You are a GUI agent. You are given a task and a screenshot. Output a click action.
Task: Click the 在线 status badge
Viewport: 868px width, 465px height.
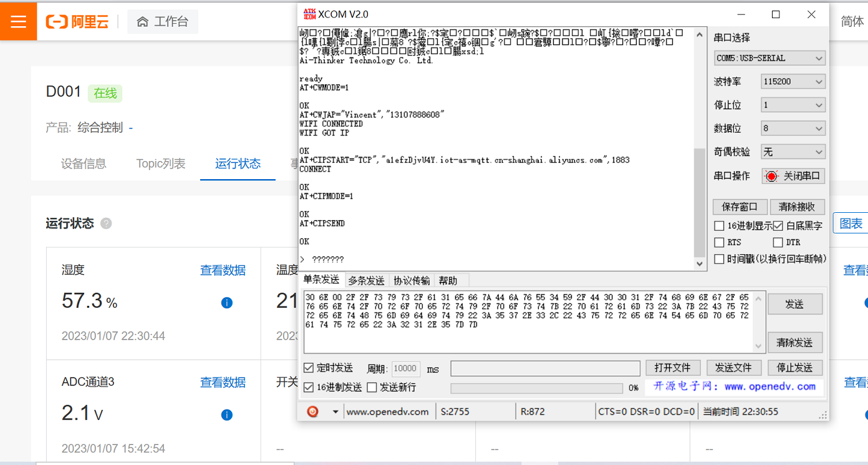click(105, 94)
